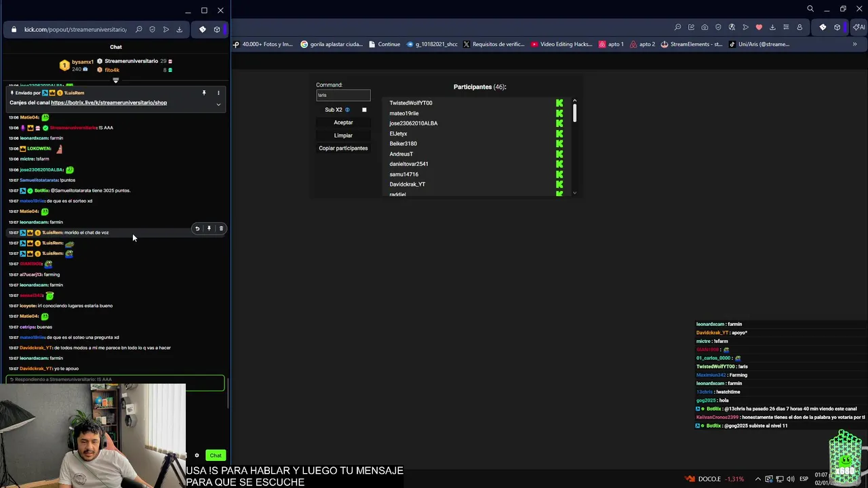Select participant danieltovar2541
The width and height of the screenshot is (868, 488).
409,164
